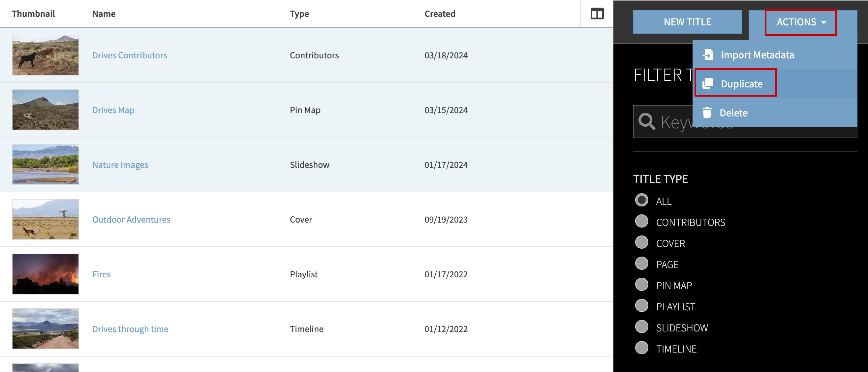The width and height of the screenshot is (868, 372).
Task: Open the Fires playlist title
Action: pos(101,274)
